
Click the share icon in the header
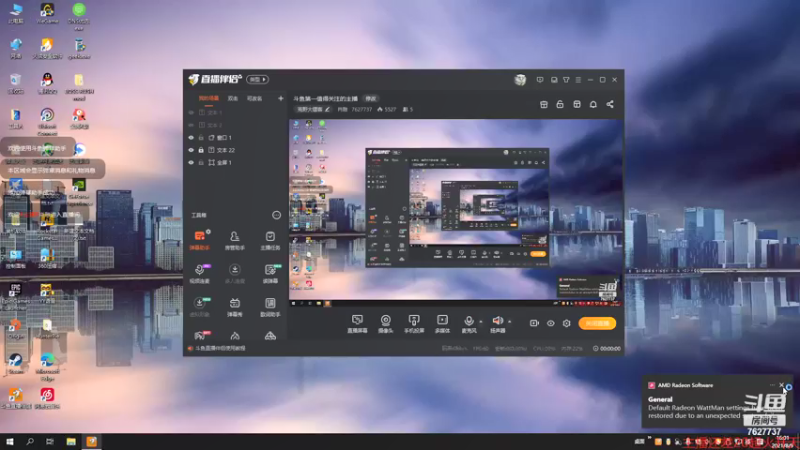[610, 104]
